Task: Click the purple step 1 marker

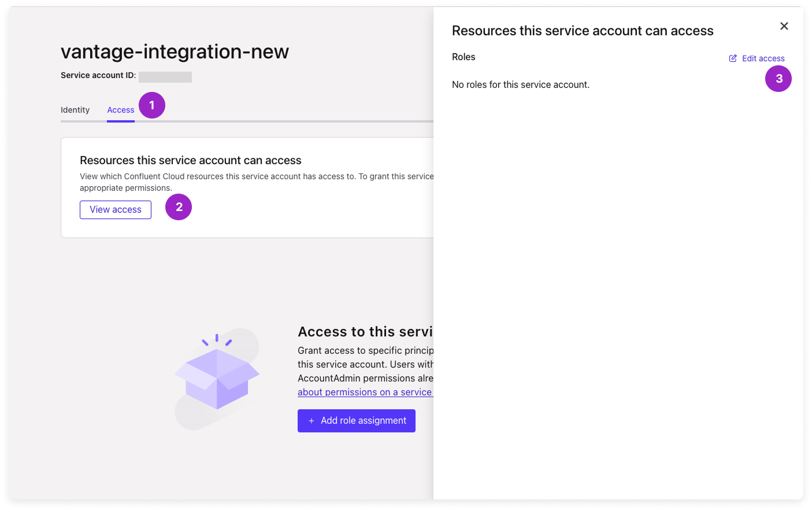Action: 152,105
